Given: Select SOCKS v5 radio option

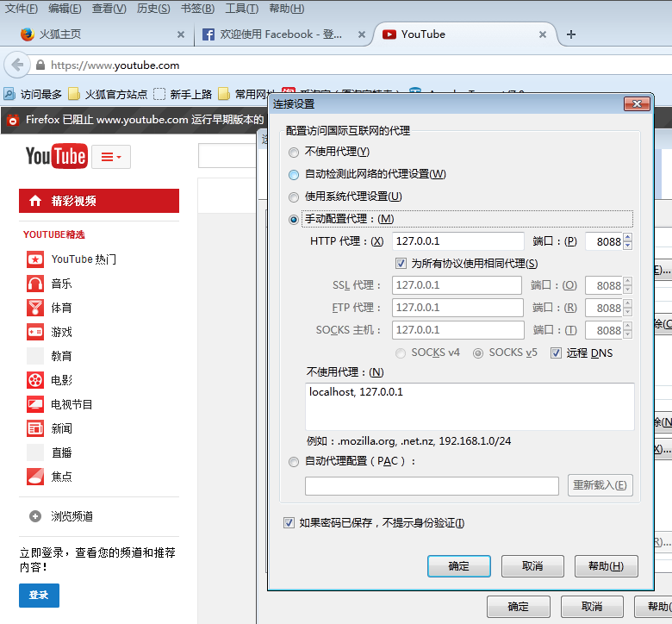Looking at the screenshot, I should point(478,353).
